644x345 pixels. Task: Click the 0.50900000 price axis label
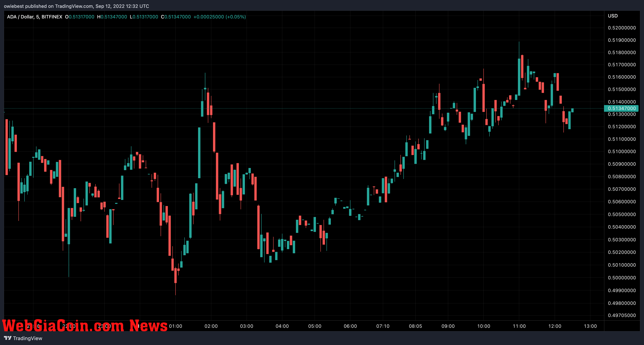click(x=622, y=164)
